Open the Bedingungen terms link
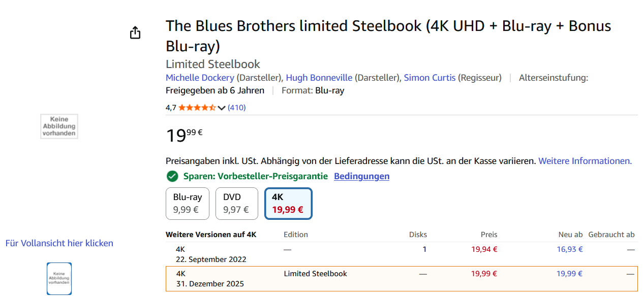 pyautogui.click(x=361, y=176)
